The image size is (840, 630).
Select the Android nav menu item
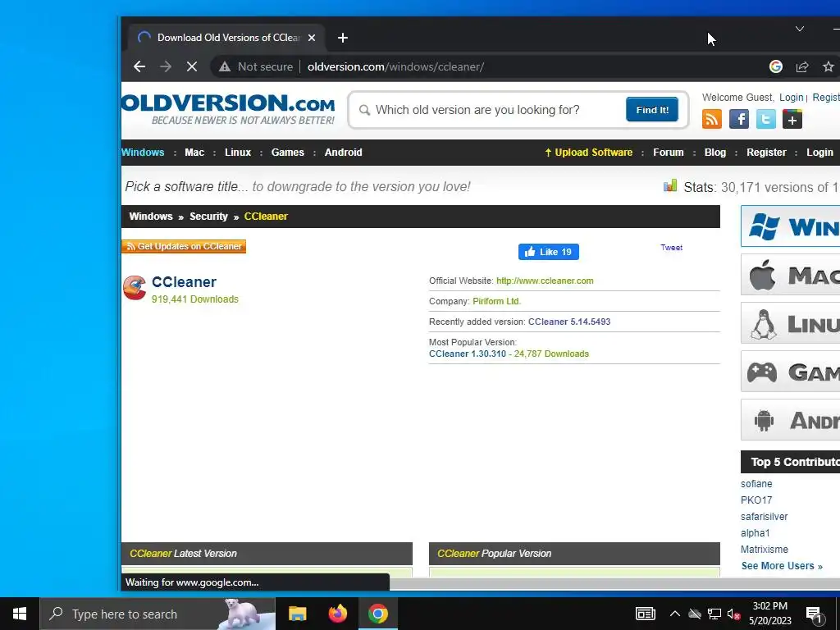[x=344, y=152]
